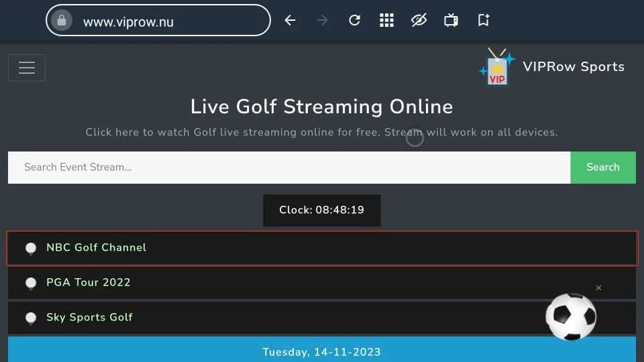Open VIPRow Sports home link
This screenshot has width=644, height=362.
click(574, 67)
